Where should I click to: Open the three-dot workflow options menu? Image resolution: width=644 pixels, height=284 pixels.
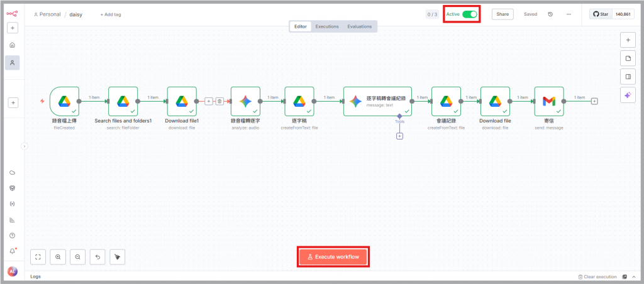click(569, 14)
